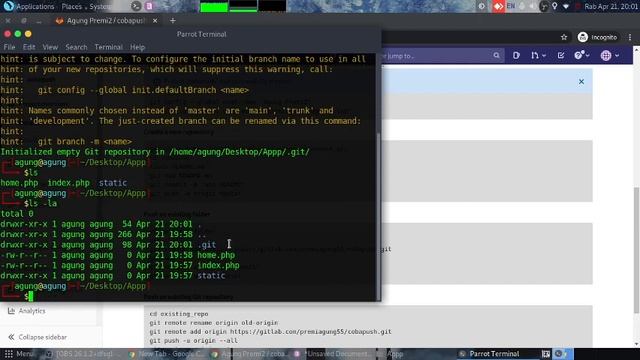Click 'Initialized empty Git repository' line
This screenshot has height=360, width=640.
155,152
